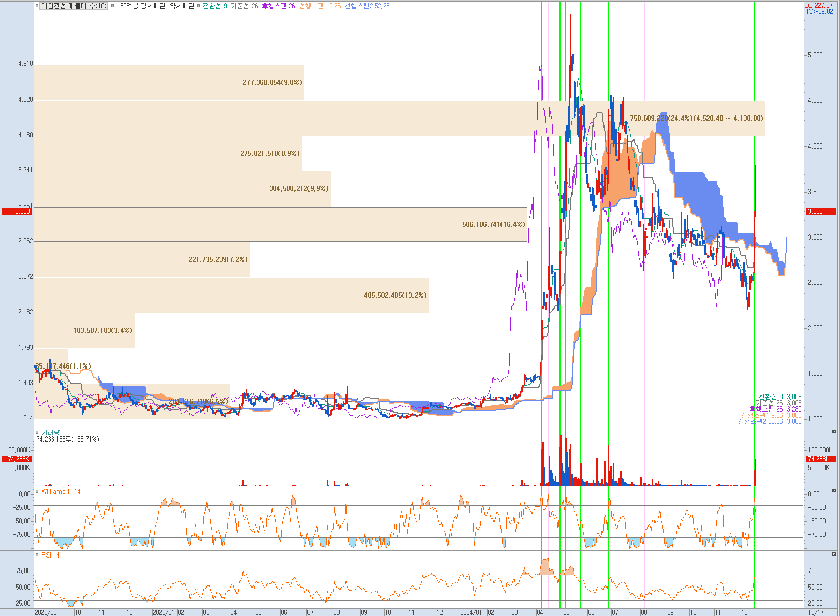
Task: Click the 405,502,405(13.2%) volume profile label
Action: (x=395, y=295)
